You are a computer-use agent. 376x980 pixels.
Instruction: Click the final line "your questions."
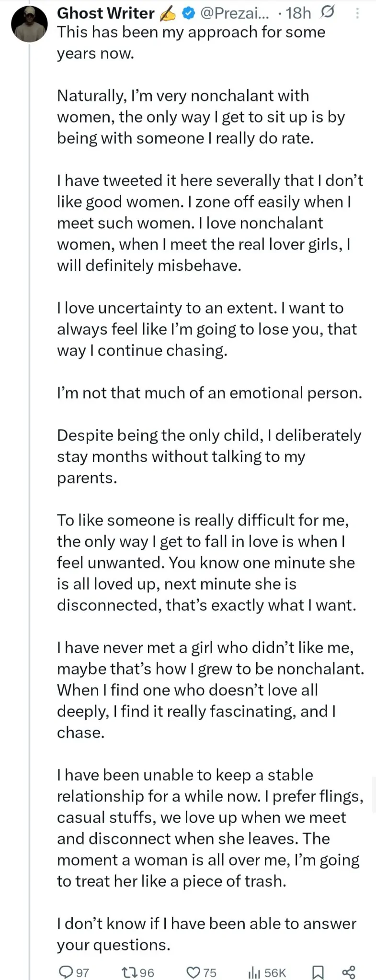(114, 945)
